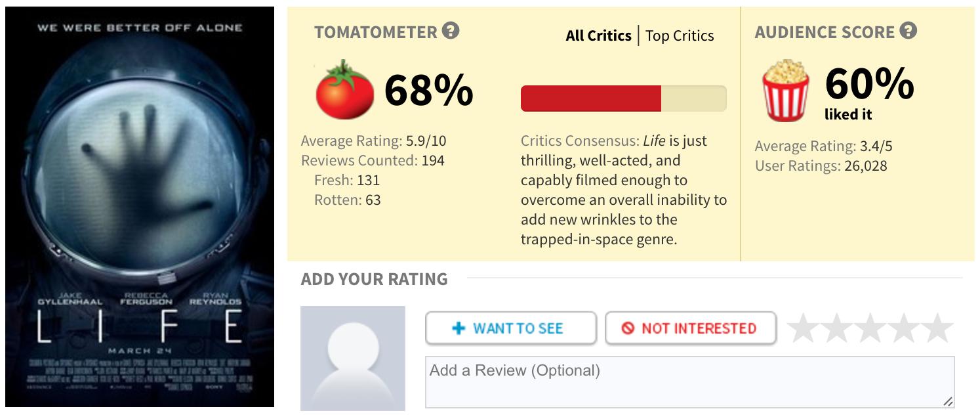Open the Life movie poster
The width and height of the screenshot is (980, 415).
coord(140,207)
